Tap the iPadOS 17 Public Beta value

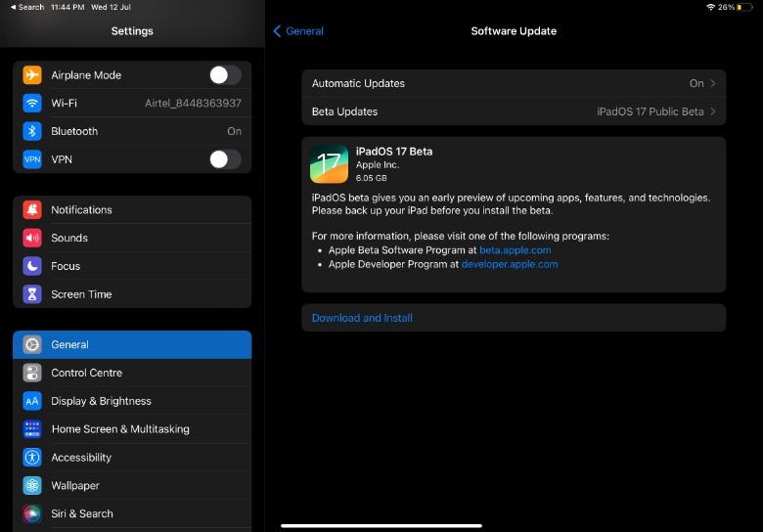click(651, 111)
